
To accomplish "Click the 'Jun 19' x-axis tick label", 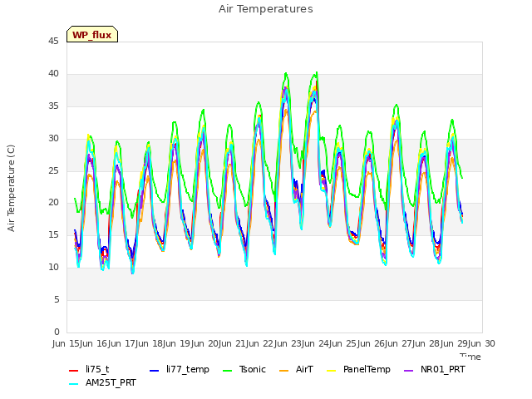I will [178, 343].
